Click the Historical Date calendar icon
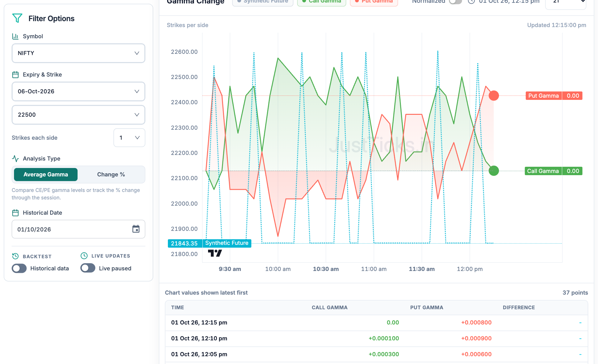598x364 pixels. click(15, 213)
